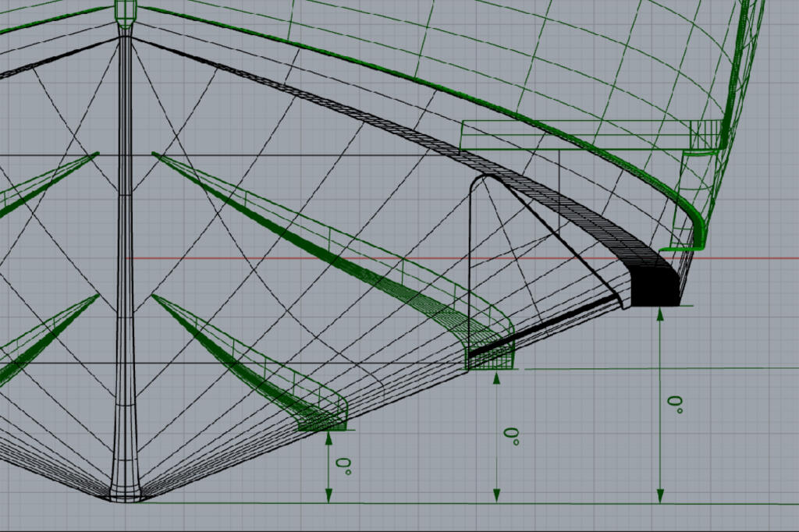Select the rounded apex of the black triangle outline

click(488, 178)
